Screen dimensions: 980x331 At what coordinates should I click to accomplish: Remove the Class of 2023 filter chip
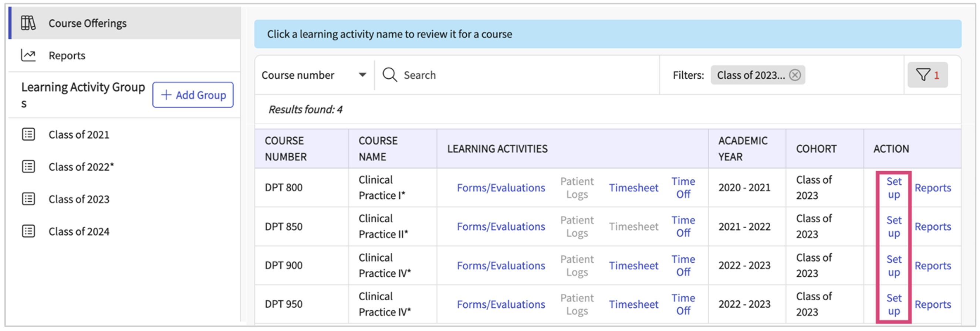(795, 75)
